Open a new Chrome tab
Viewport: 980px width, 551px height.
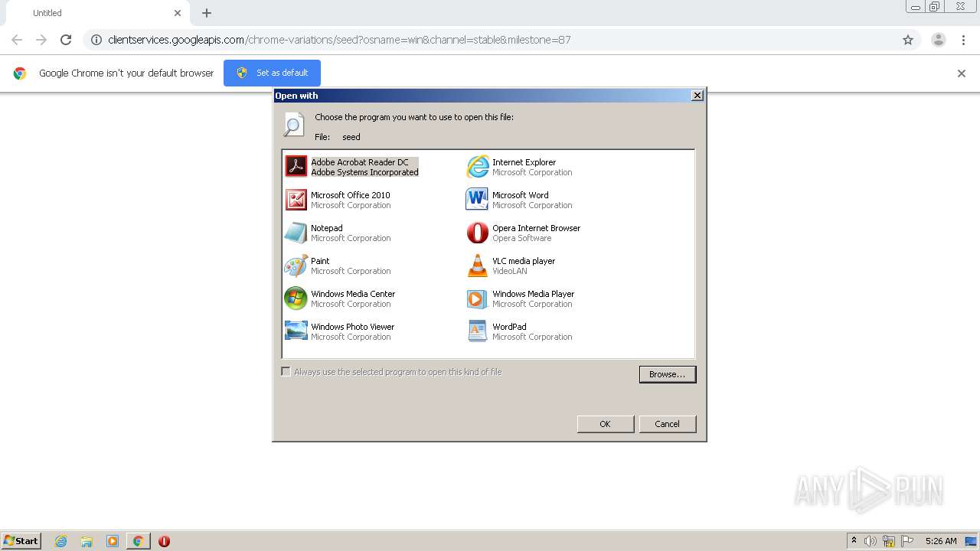pyautogui.click(x=207, y=13)
